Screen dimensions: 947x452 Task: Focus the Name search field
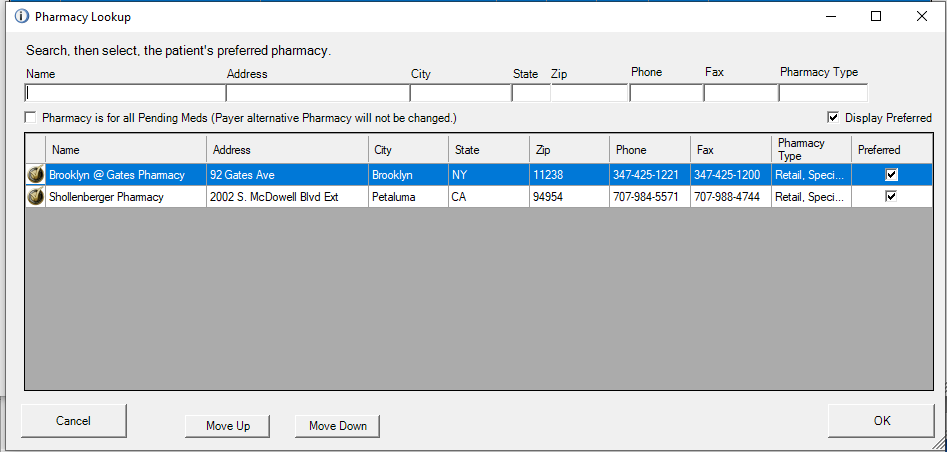click(124, 93)
